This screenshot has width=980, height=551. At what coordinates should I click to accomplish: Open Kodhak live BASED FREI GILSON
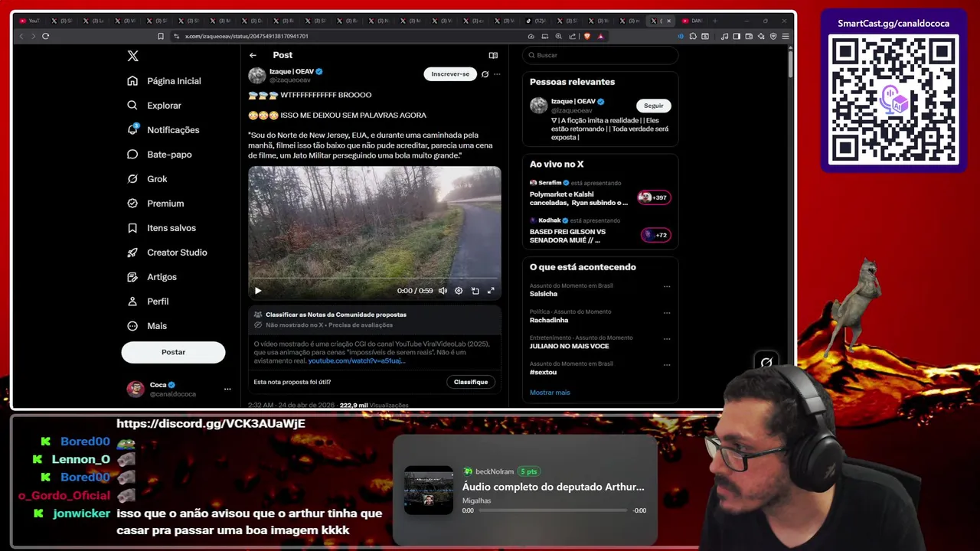(x=568, y=236)
